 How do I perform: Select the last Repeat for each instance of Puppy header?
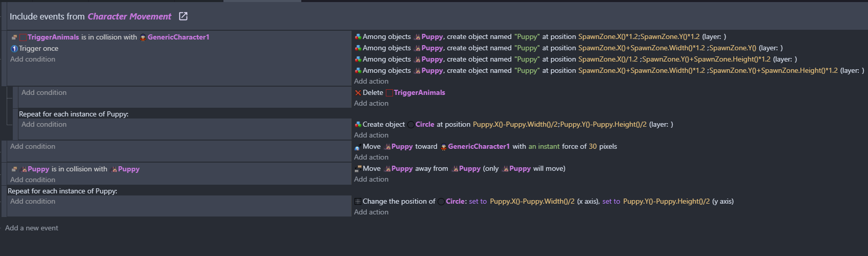[x=63, y=191]
